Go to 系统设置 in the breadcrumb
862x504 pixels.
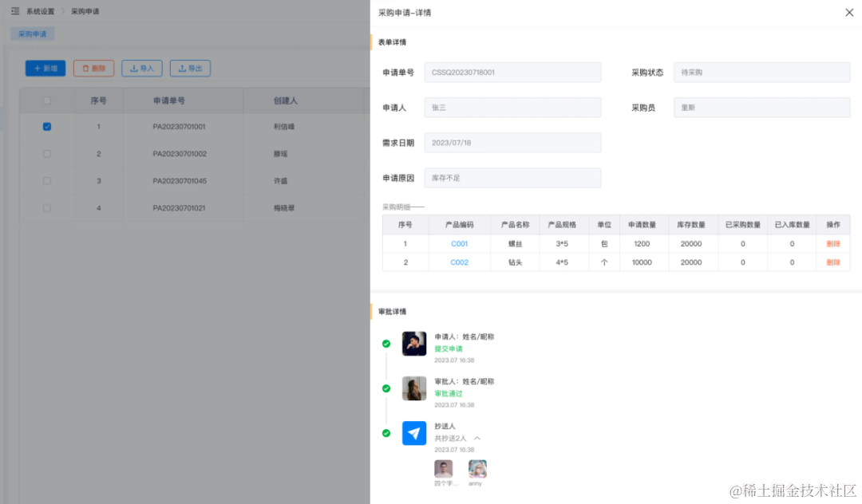41,11
